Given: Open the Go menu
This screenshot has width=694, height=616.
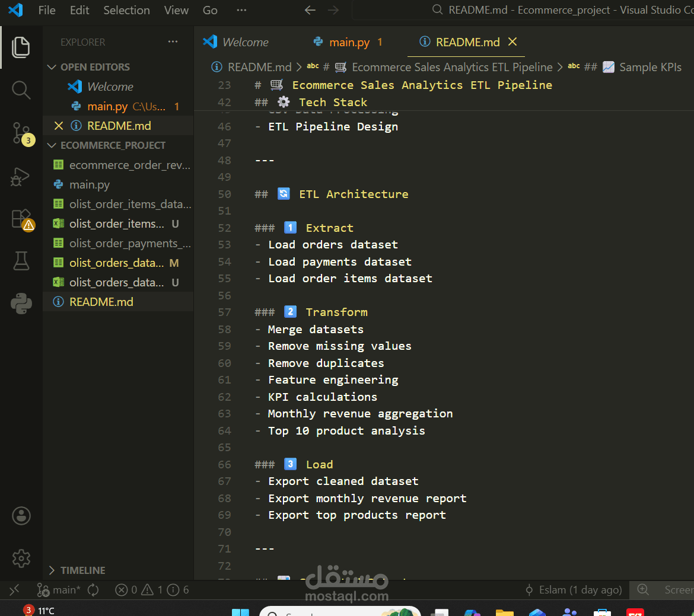Looking at the screenshot, I should (x=210, y=9).
